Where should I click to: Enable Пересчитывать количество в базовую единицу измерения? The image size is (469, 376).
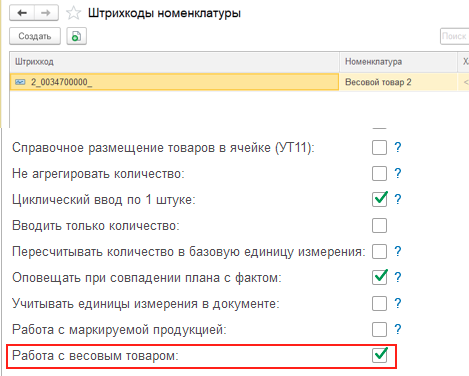tap(379, 251)
